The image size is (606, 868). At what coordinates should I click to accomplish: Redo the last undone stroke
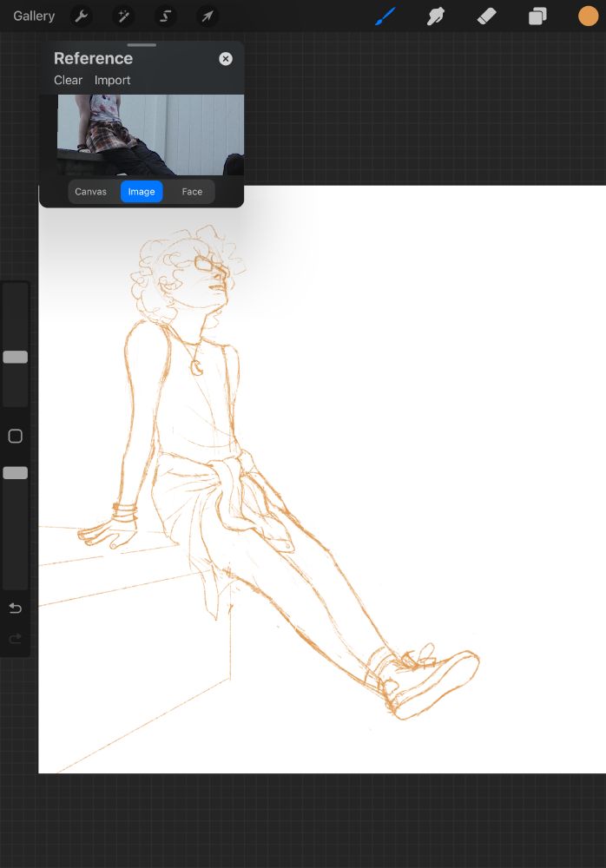[16, 639]
